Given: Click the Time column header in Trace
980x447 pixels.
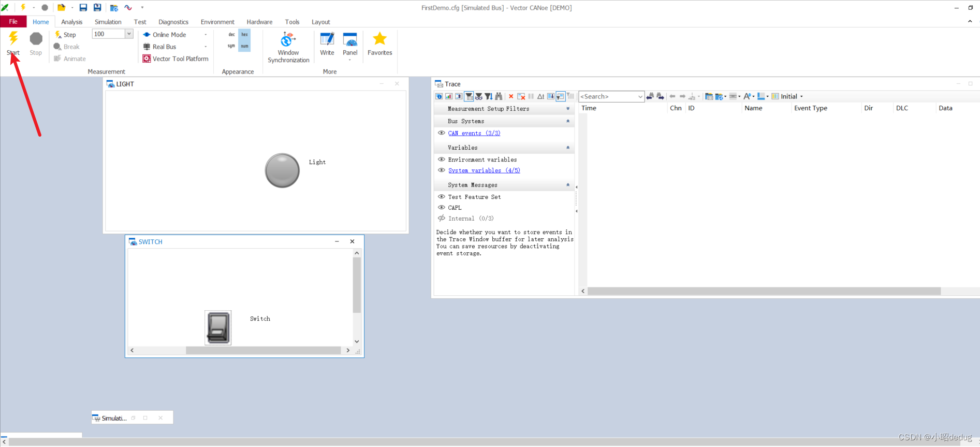Looking at the screenshot, I should pyautogui.click(x=623, y=108).
